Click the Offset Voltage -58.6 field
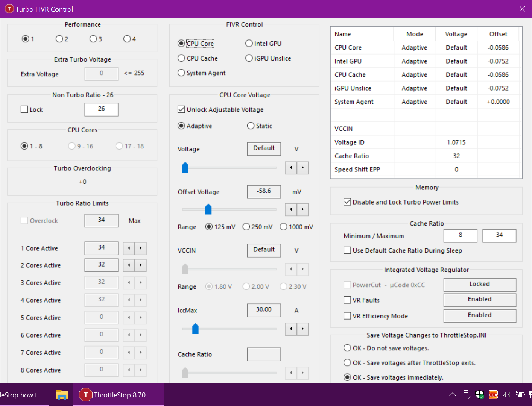 (x=264, y=191)
